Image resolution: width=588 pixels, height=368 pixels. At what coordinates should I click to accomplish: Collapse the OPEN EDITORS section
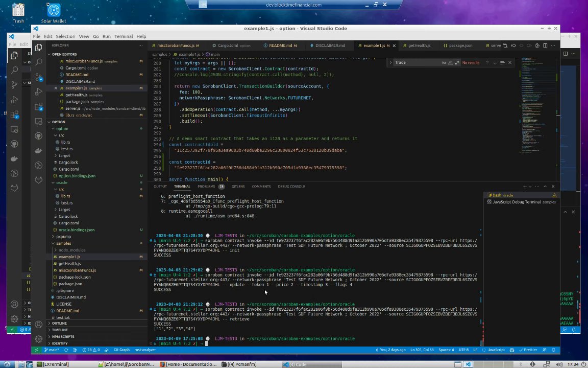pos(64,54)
